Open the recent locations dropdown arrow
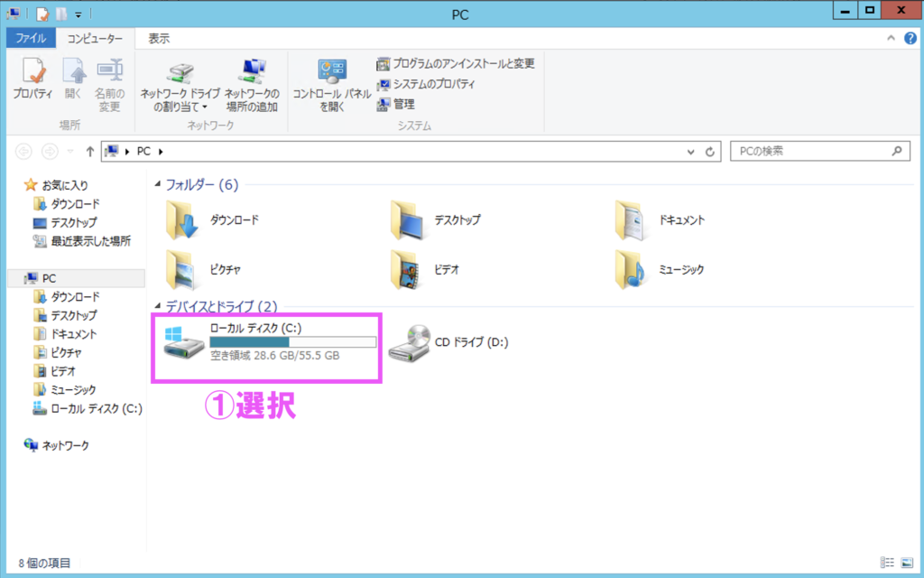The height and width of the screenshot is (578, 924). tap(70, 152)
